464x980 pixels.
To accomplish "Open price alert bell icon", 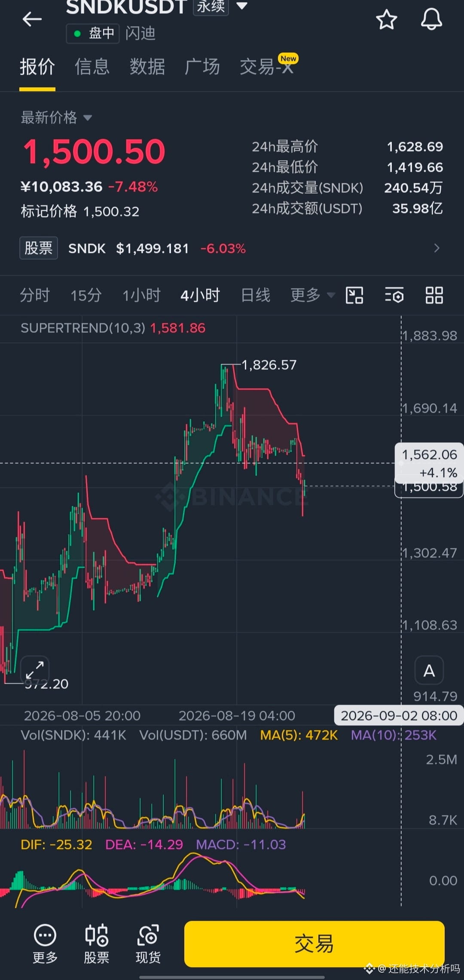I will click(x=431, y=20).
